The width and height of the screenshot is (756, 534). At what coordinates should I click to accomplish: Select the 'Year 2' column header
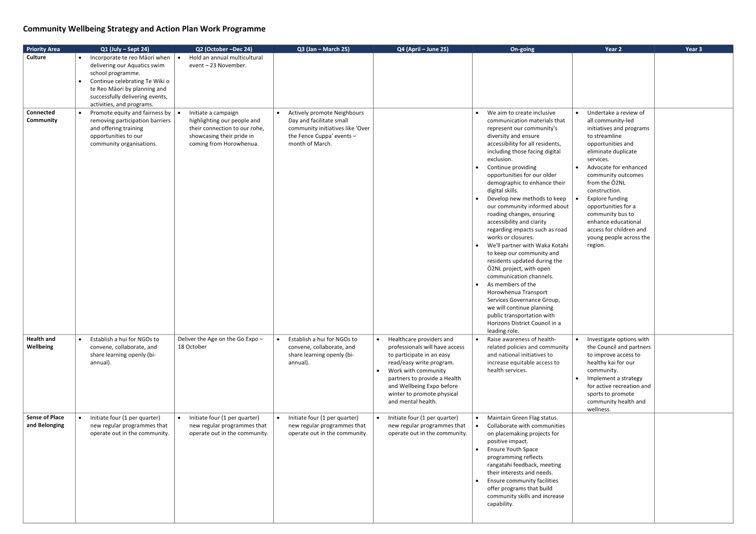pos(613,49)
